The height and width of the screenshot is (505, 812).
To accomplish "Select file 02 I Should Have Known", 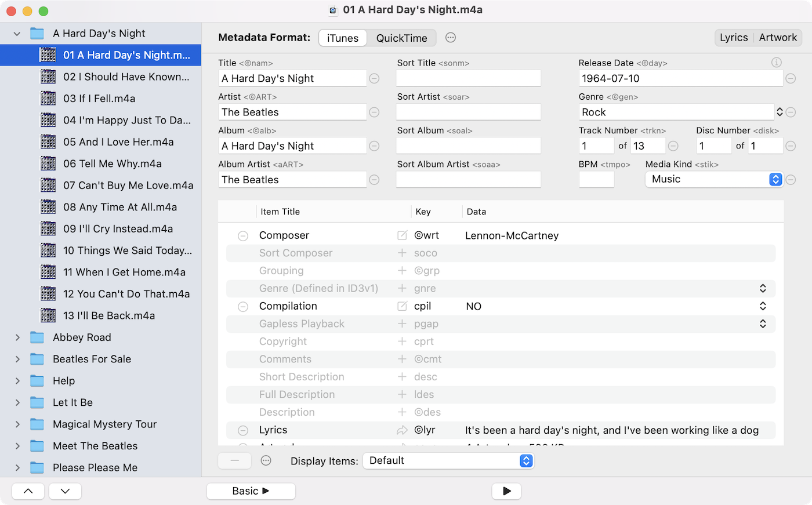I will click(x=101, y=77).
